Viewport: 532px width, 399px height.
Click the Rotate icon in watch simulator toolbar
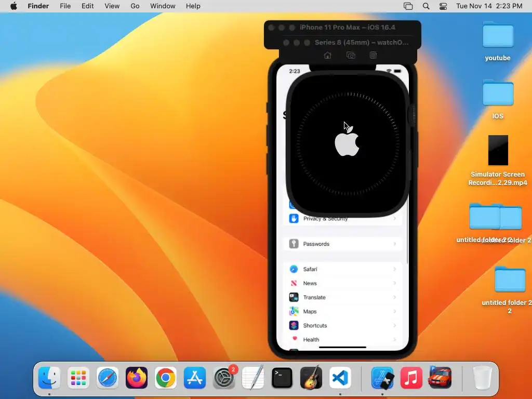pyautogui.click(x=373, y=55)
